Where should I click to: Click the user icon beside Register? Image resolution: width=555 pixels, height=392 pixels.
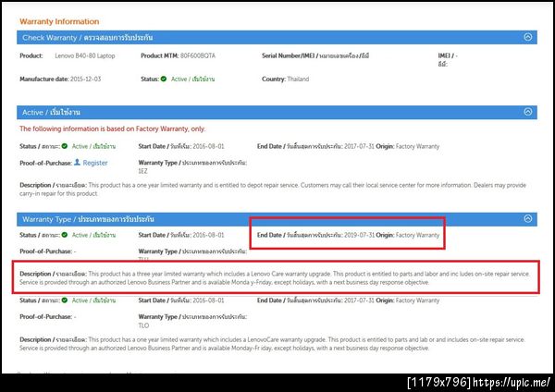click(x=77, y=162)
